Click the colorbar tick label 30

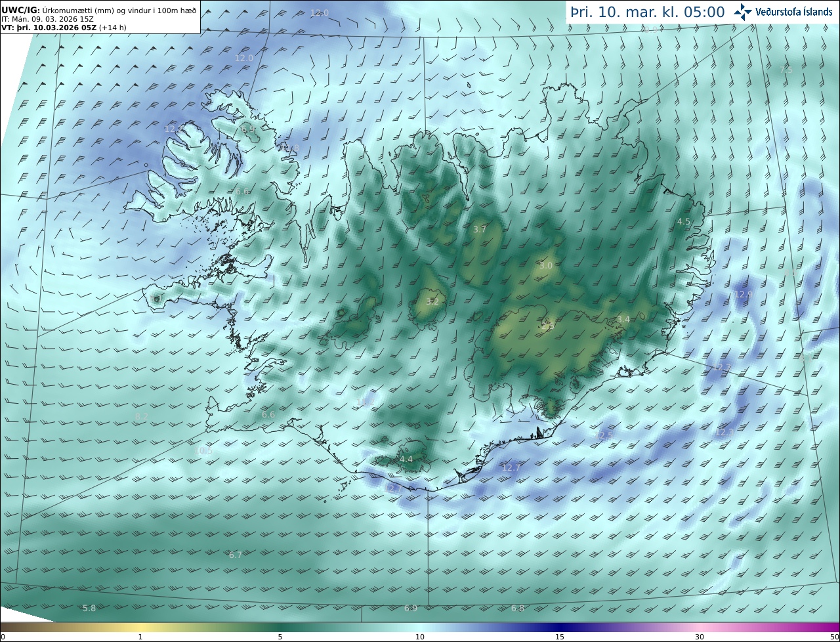[700, 637]
